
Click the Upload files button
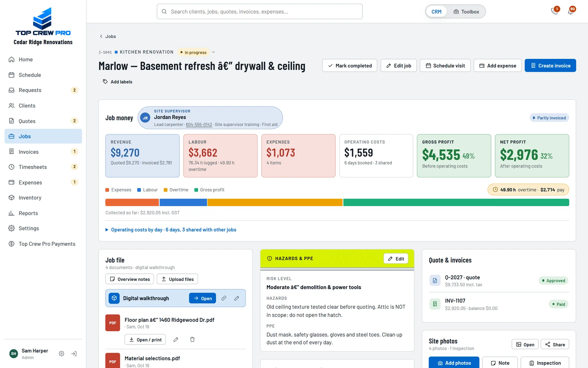point(178,279)
